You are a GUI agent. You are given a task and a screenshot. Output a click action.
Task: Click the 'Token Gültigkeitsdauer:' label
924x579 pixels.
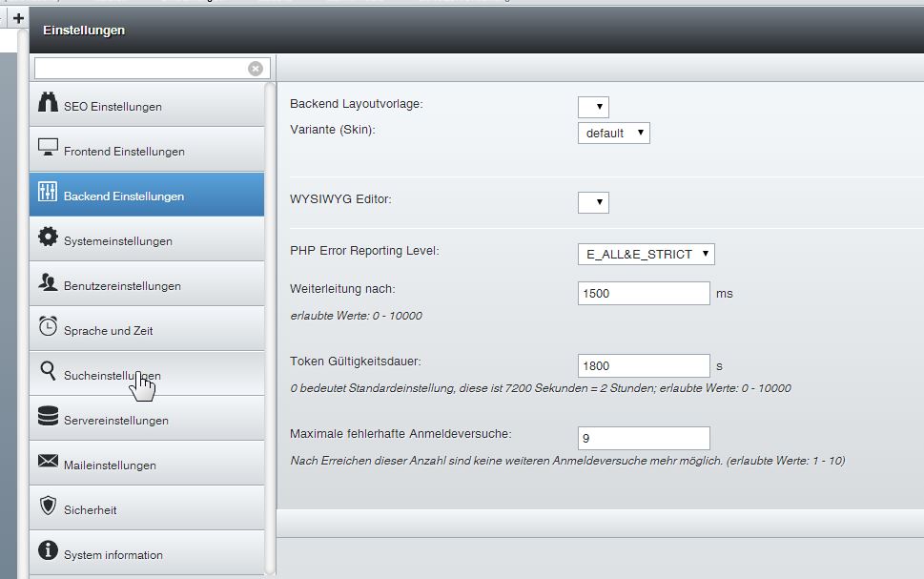pyautogui.click(x=356, y=362)
